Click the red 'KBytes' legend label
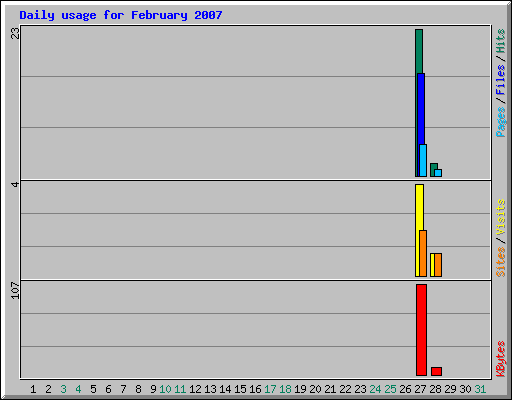 click(500, 359)
